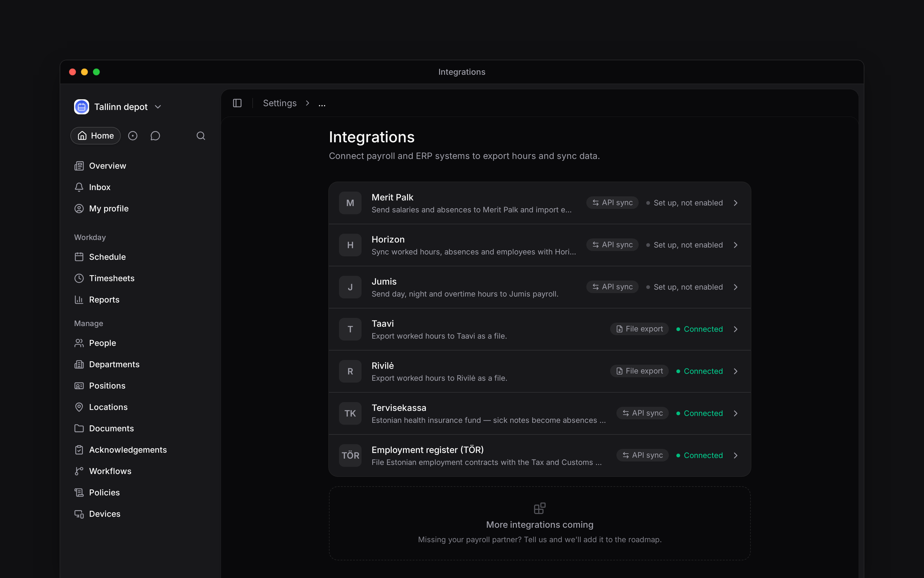This screenshot has height=578, width=924.
Task: Click the Schedule calendar icon
Action: click(x=79, y=257)
